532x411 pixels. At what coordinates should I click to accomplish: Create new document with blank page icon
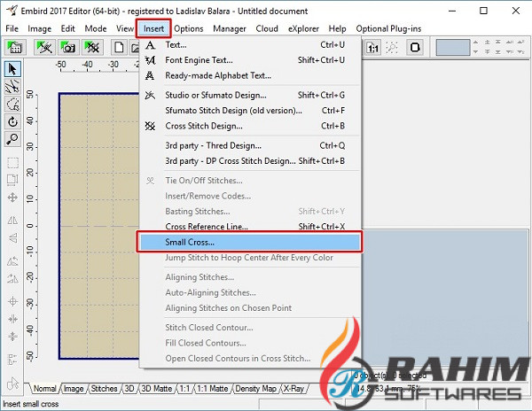point(119,47)
